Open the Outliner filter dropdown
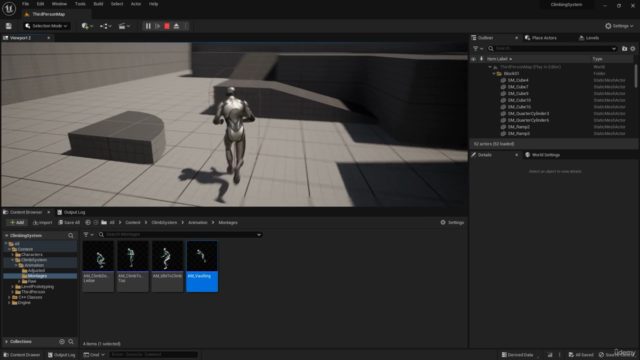640x360 pixels. pyautogui.click(x=478, y=49)
